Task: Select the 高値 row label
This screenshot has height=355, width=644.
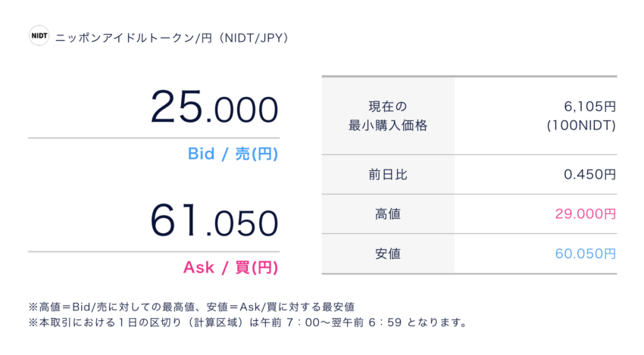Action: tap(388, 213)
